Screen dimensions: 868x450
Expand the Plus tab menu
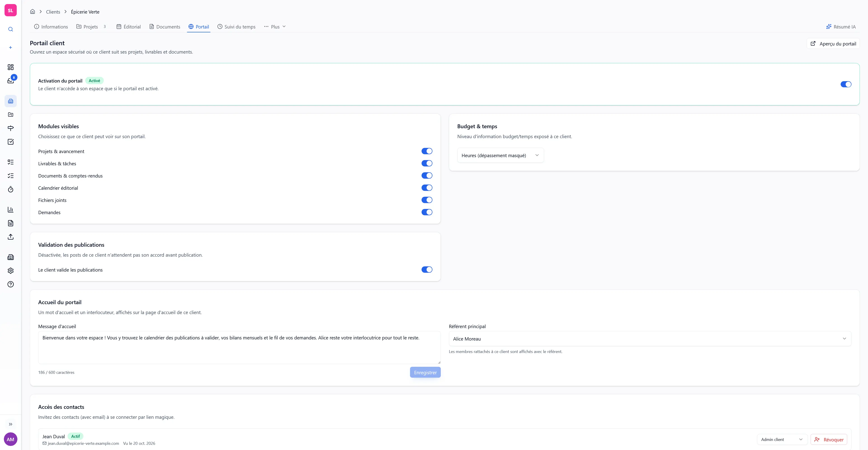[x=275, y=27]
